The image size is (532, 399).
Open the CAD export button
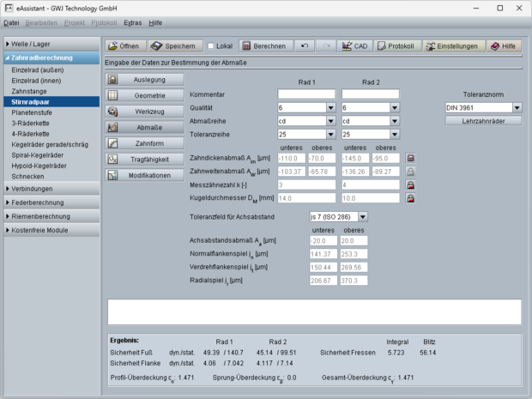coord(355,45)
